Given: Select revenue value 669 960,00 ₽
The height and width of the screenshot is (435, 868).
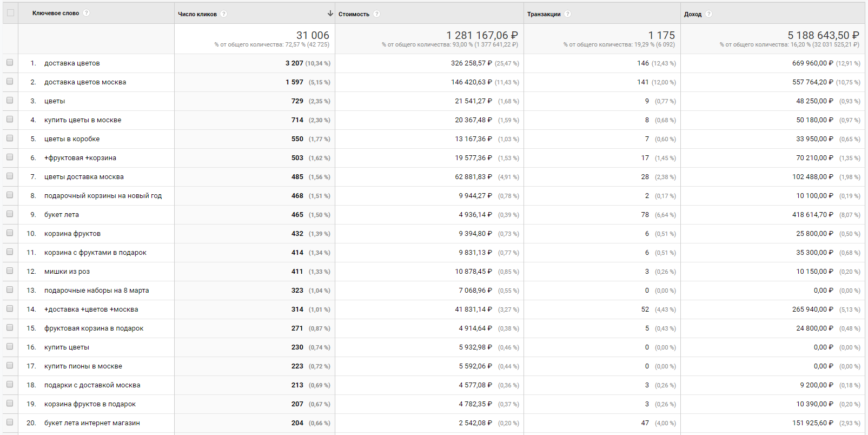Looking at the screenshot, I should [813, 63].
